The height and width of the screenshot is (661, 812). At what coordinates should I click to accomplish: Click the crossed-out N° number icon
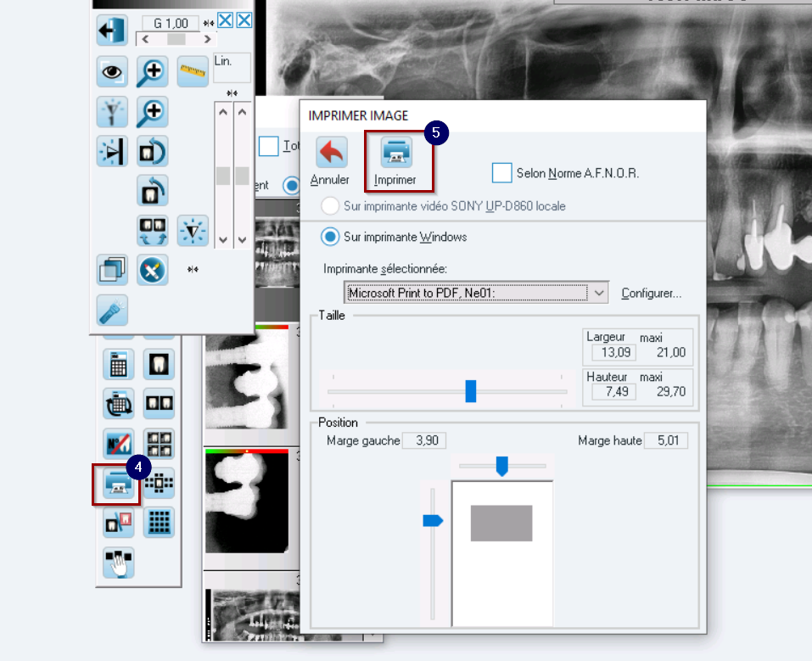[119, 444]
